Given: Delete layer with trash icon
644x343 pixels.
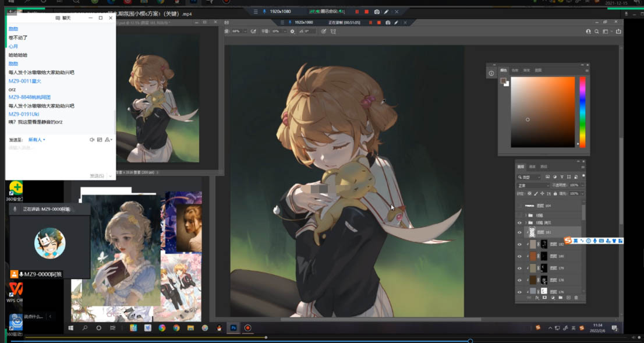Looking at the screenshot, I should pos(576,298).
